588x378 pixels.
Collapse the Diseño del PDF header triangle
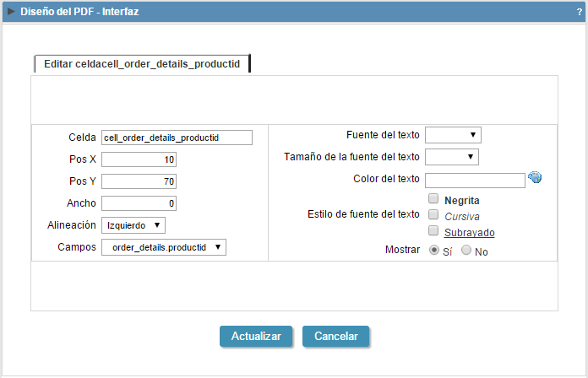pyautogui.click(x=11, y=11)
